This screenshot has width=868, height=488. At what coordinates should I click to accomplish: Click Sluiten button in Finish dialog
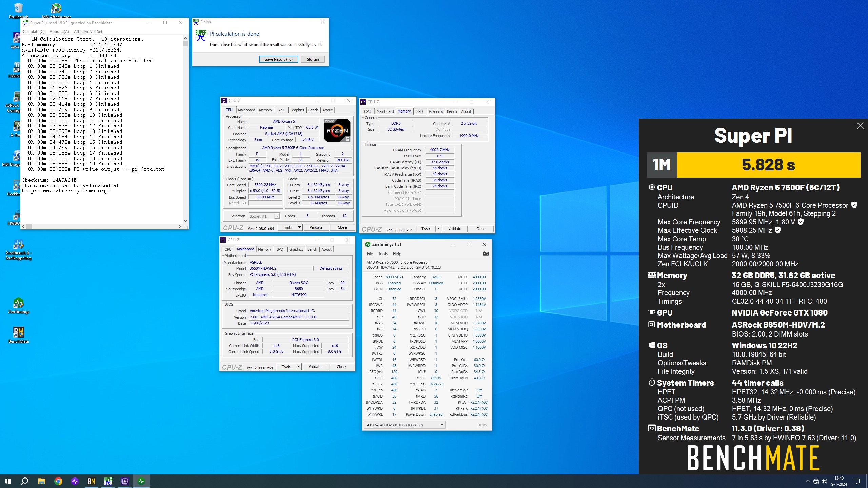313,59
